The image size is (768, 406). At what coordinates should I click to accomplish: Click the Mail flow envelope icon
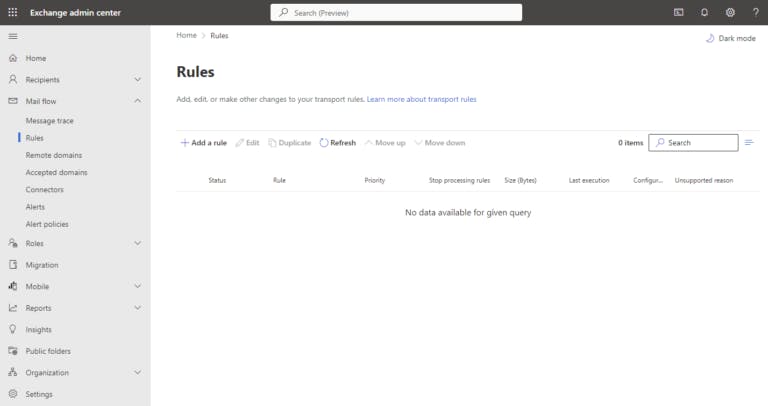tap(13, 101)
